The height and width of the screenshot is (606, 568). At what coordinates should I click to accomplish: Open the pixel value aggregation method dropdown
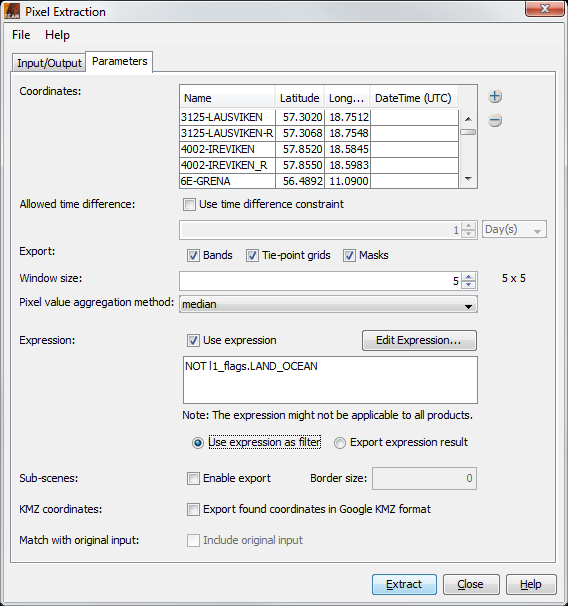pyautogui.click(x=328, y=305)
